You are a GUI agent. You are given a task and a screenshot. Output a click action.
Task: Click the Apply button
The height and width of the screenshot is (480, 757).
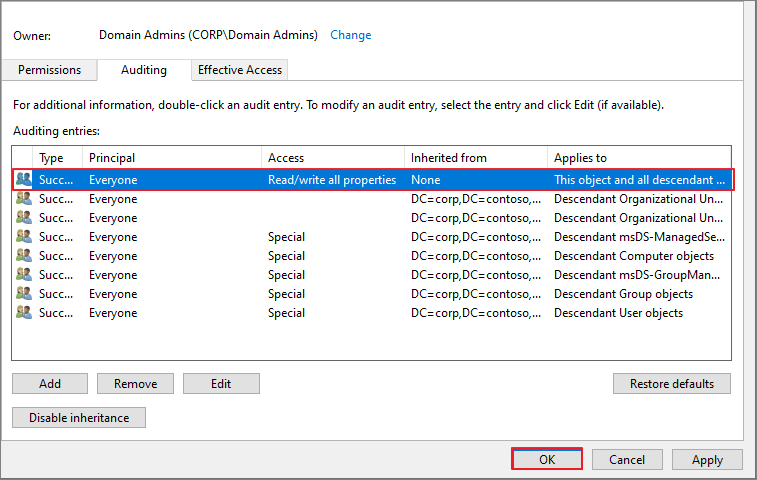[x=707, y=459]
